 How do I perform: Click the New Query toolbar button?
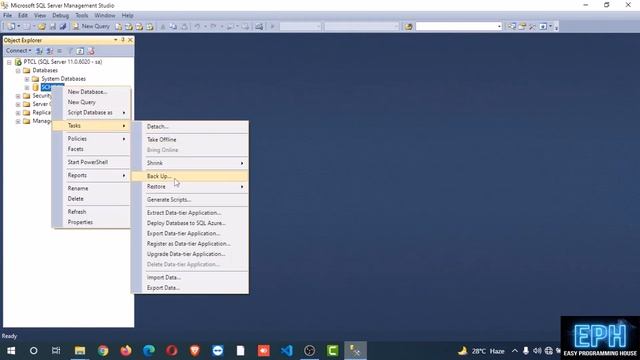point(91,26)
